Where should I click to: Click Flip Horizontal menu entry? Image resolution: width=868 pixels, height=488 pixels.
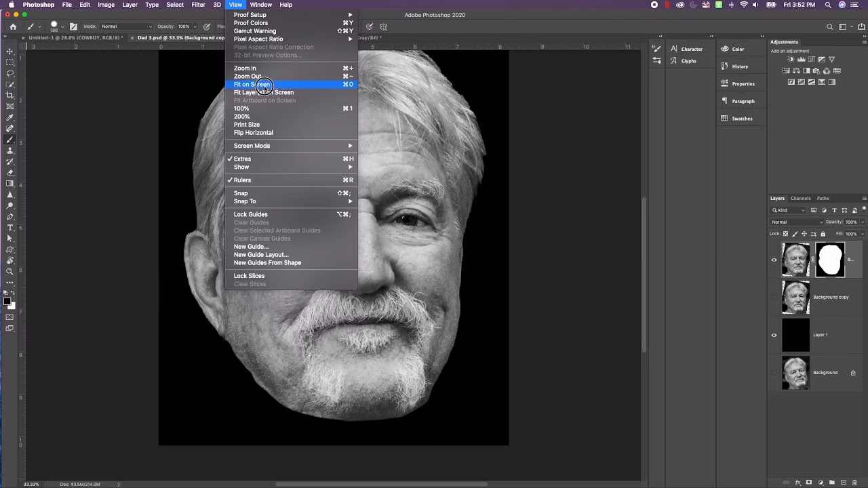pos(254,133)
